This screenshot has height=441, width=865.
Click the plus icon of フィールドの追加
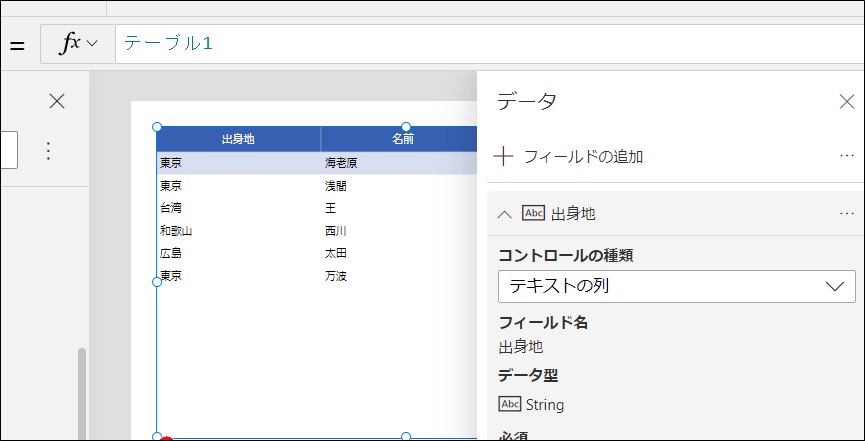(503, 157)
